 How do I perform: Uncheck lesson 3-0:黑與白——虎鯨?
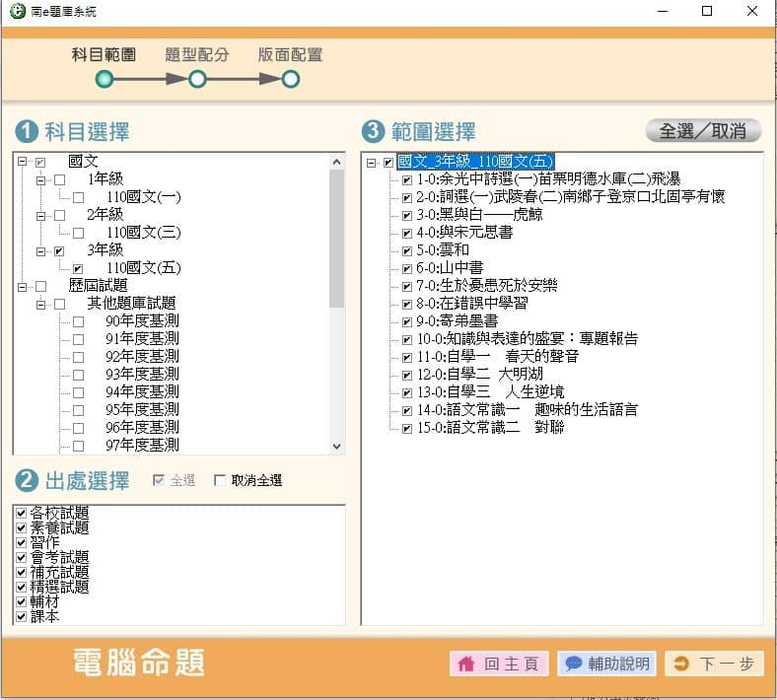pos(407,216)
